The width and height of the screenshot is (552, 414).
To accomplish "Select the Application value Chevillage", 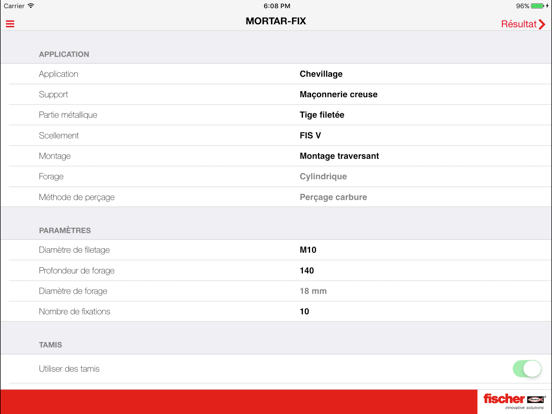I will coord(321,74).
